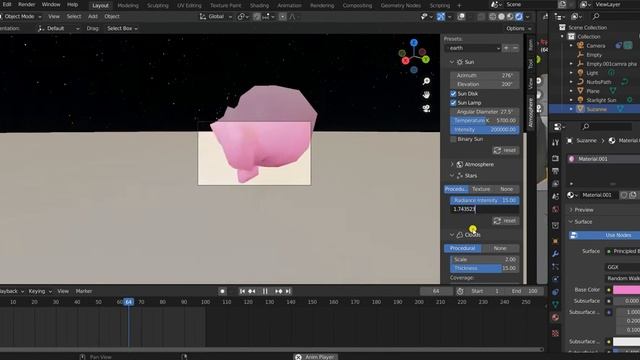Open the earth presets dropdown

click(x=473, y=48)
